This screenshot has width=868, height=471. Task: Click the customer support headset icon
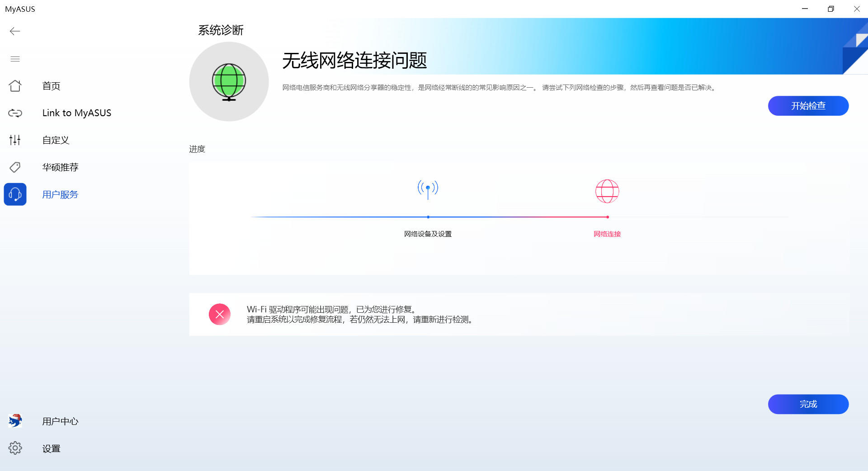[x=15, y=194]
